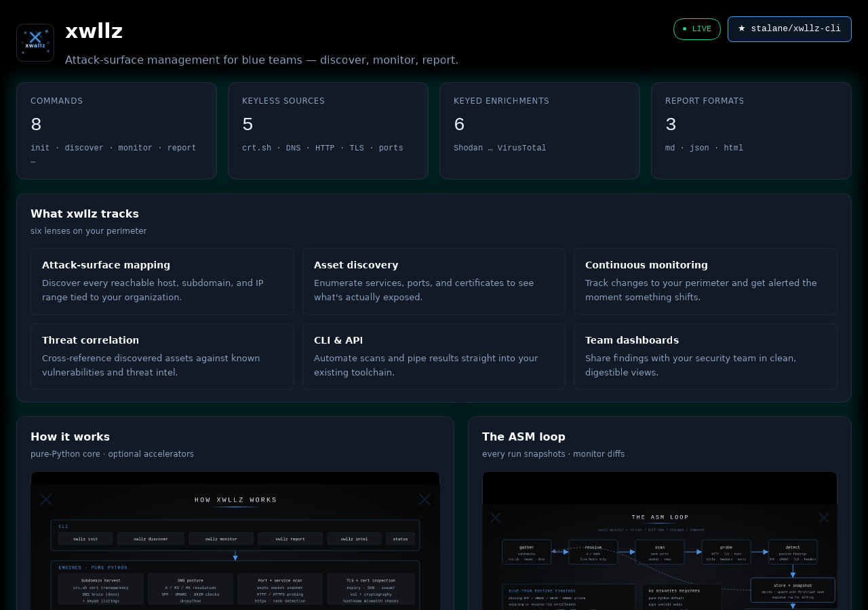The image size is (868, 610).
Task: Click the Asset discovery card
Action: coord(434,281)
